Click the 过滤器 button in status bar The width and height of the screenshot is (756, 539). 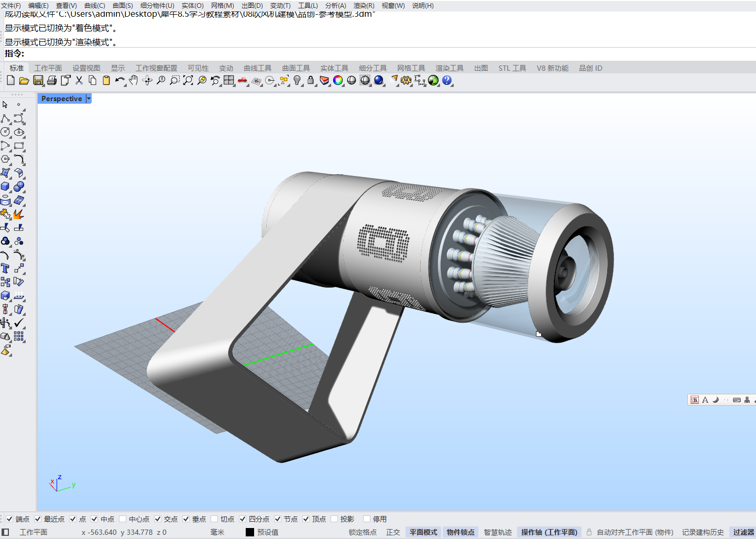click(x=743, y=532)
